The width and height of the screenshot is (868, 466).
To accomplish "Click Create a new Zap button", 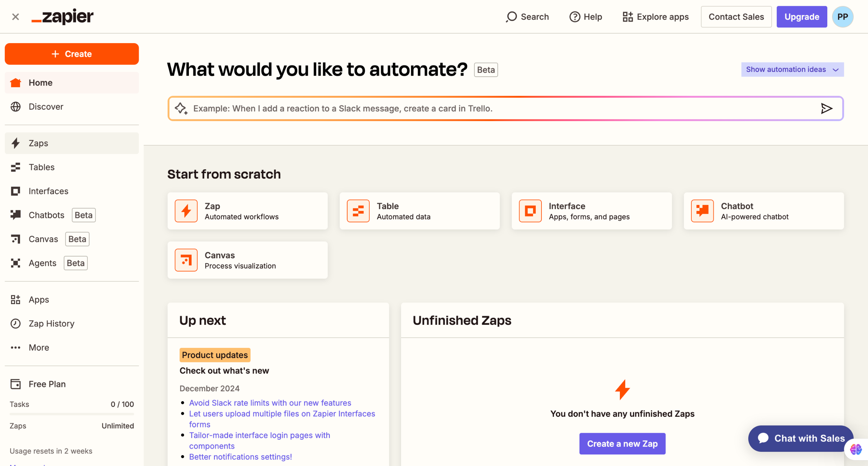I will pyautogui.click(x=622, y=444).
